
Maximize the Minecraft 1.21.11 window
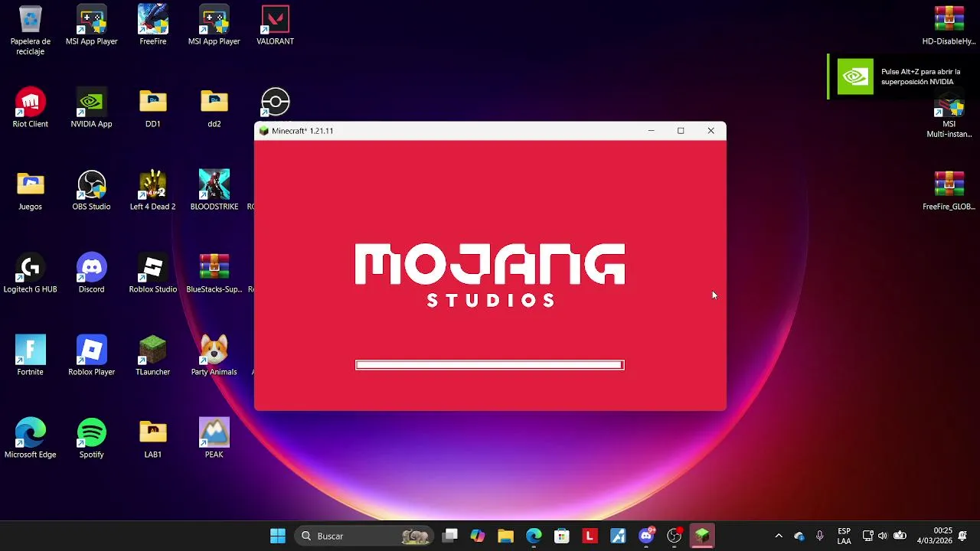(x=681, y=131)
